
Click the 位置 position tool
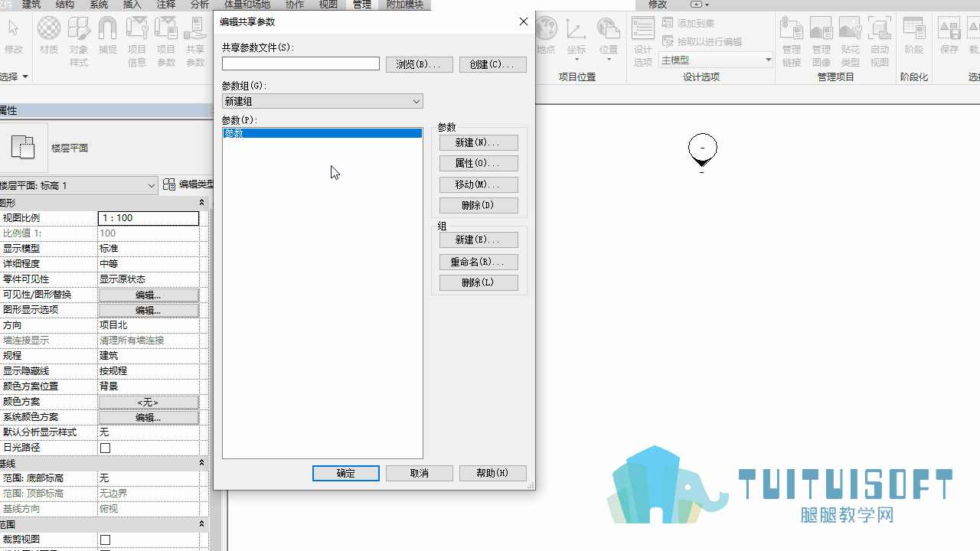click(x=609, y=37)
